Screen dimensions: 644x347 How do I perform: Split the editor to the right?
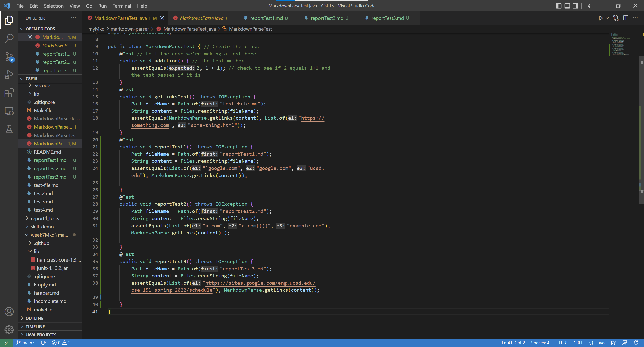click(626, 18)
